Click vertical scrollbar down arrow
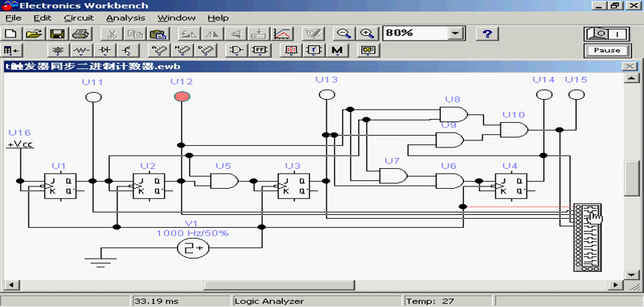644x307 pixels. coord(631,274)
